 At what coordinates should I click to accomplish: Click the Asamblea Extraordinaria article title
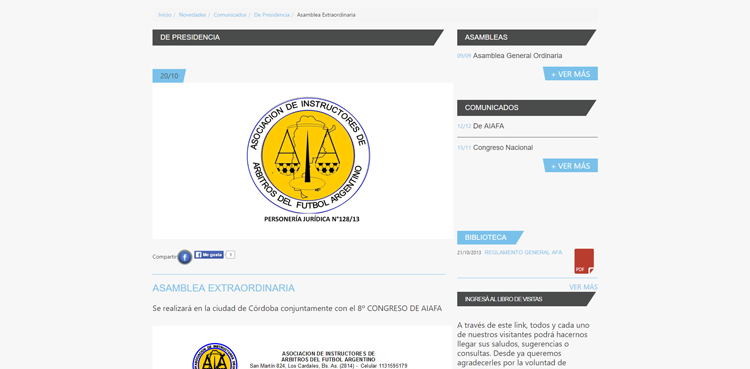point(223,288)
